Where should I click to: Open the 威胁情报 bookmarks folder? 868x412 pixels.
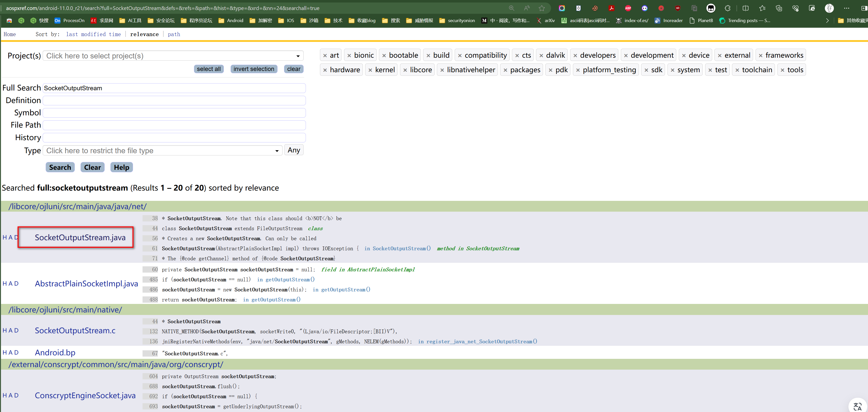420,21
